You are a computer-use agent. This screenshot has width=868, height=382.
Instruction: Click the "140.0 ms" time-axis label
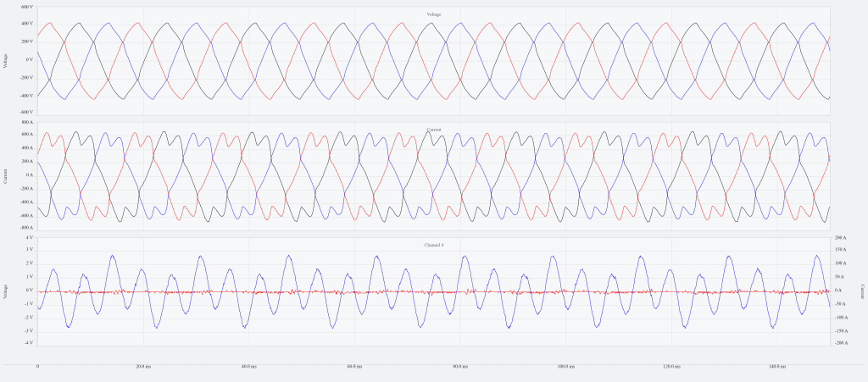(x=778, y=367)
